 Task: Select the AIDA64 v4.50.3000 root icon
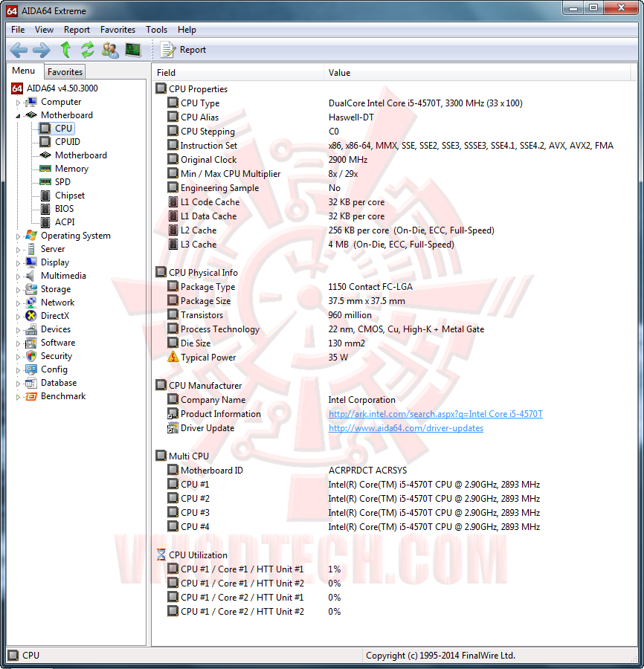pos(17,88)
